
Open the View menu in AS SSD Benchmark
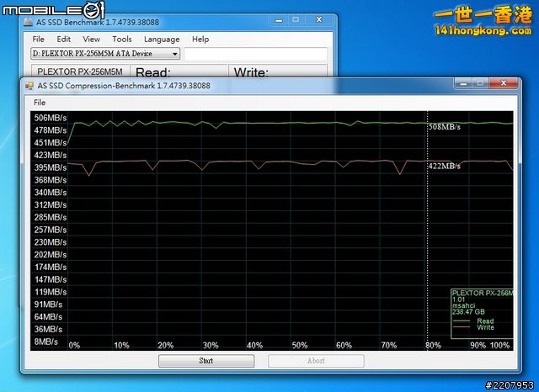(91, 39)
